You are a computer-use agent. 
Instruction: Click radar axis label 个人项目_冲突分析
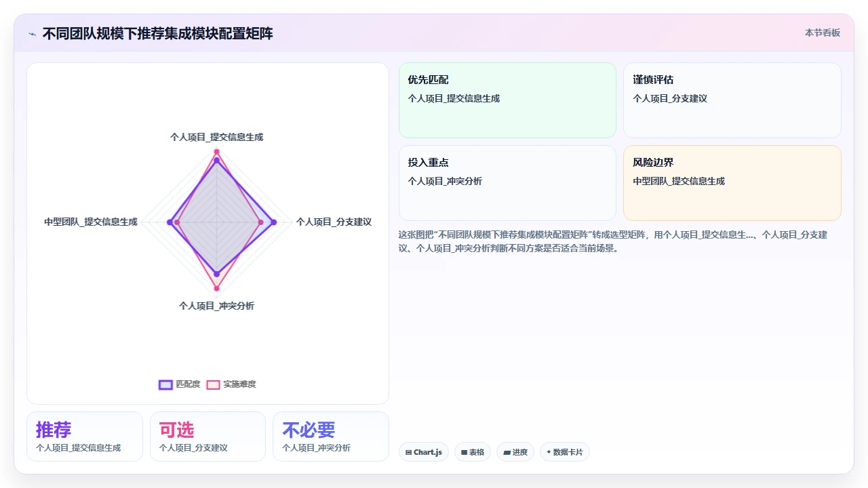pos(216,306)
